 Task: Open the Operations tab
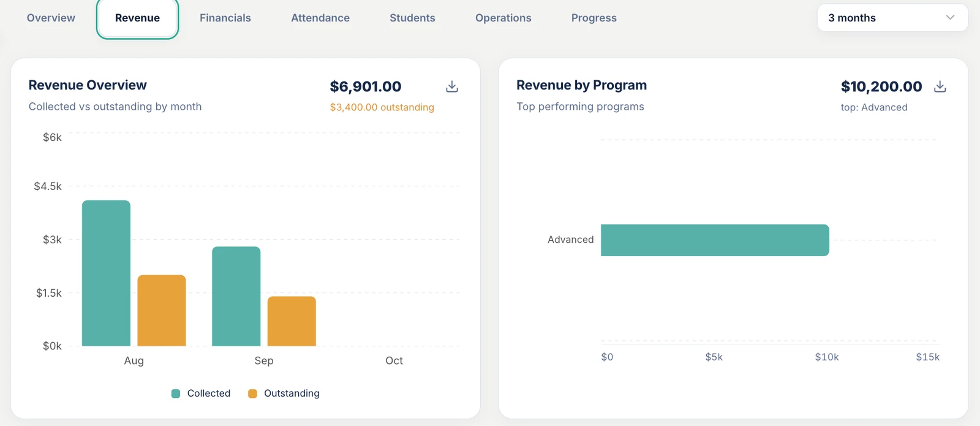[x=503, y=18]
